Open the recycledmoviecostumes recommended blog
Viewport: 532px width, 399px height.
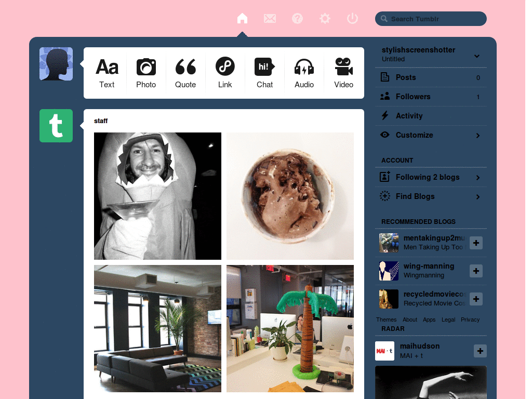click(x=434, y=294)
